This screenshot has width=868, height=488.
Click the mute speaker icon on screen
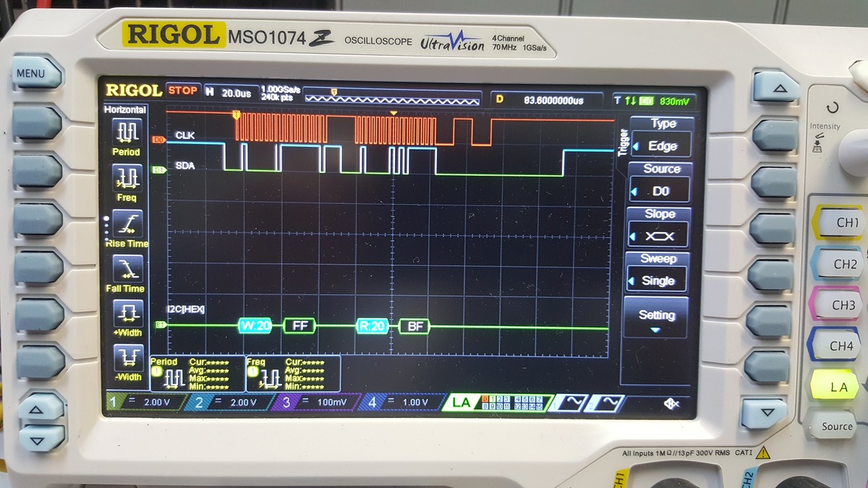pos(671,403)
